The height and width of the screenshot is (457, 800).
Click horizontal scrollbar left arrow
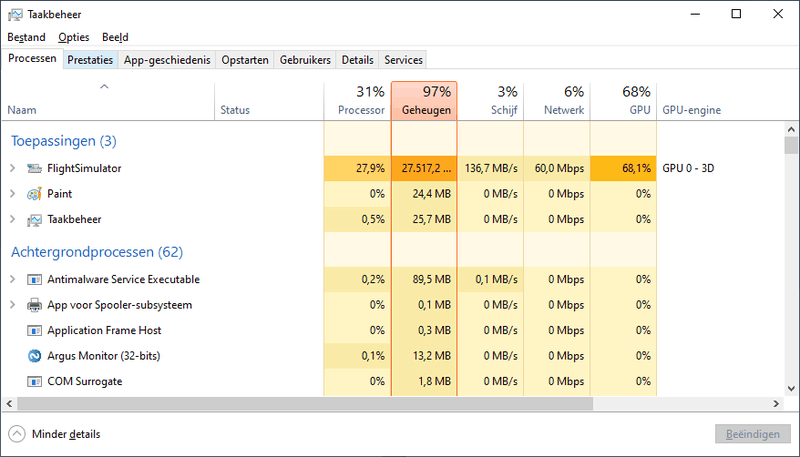pos(9,403)
